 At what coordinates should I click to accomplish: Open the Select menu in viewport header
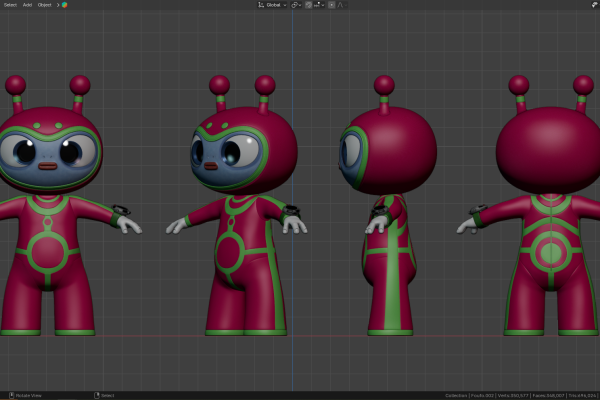(x=10, y=5)
